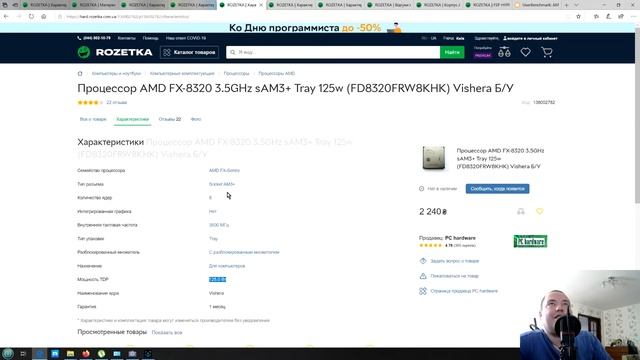
Task: Click the processor thumbnail image
Action: [433, 158]
